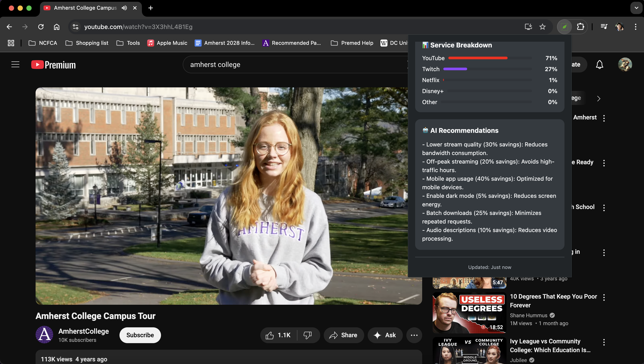This screenshot has width=644, height=364.
Task: Open the YouTube notifications bell
Action: click(x=599, y=65)
